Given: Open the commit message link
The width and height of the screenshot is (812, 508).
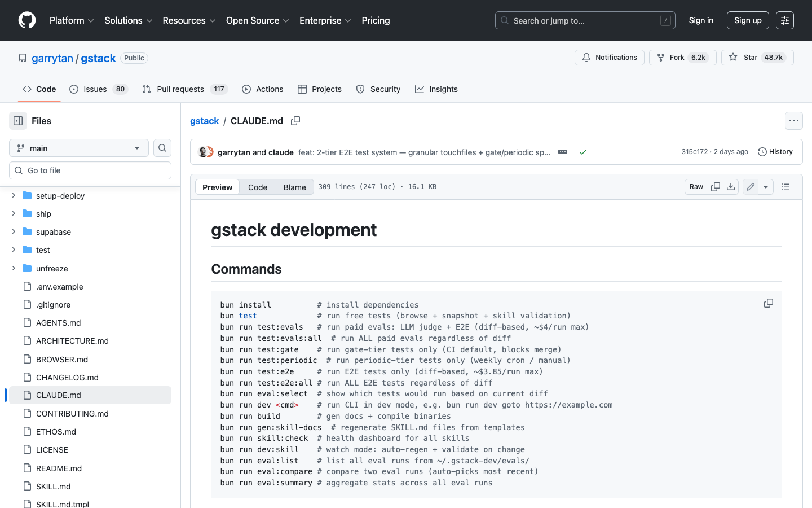Looking at the screenshot, I should [424, 152].
